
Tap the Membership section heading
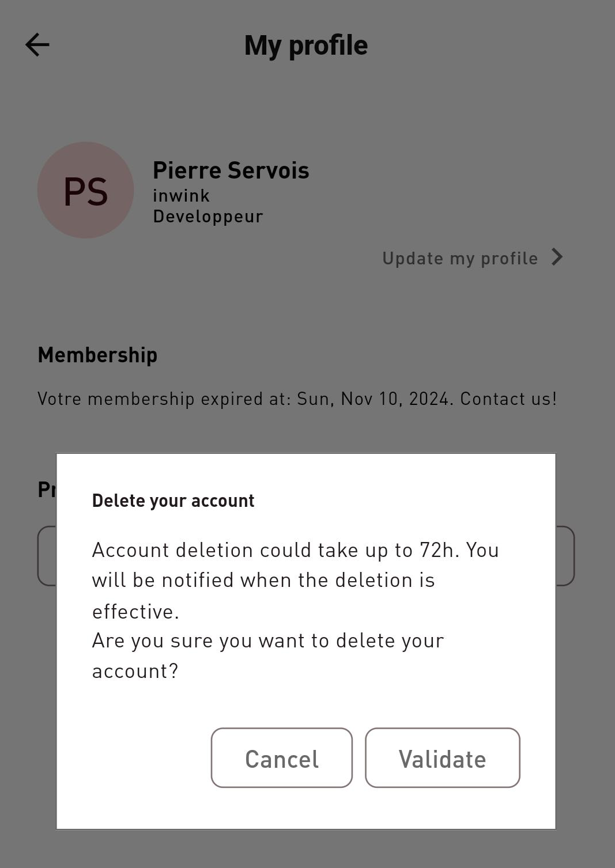tap(97, 355)
